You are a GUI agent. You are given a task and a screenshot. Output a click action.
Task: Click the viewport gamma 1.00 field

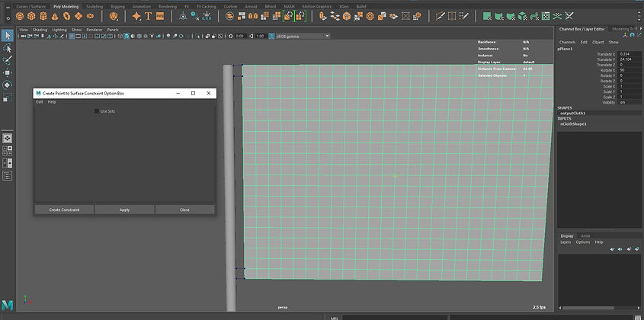[x=260, y=36]
